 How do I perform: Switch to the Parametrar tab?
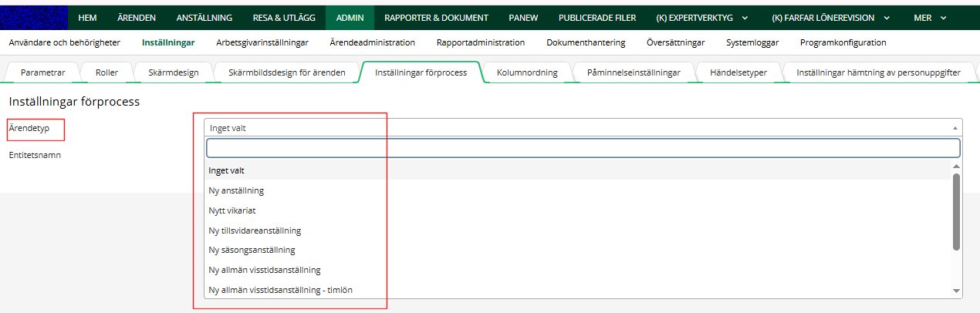coord(42,72)
